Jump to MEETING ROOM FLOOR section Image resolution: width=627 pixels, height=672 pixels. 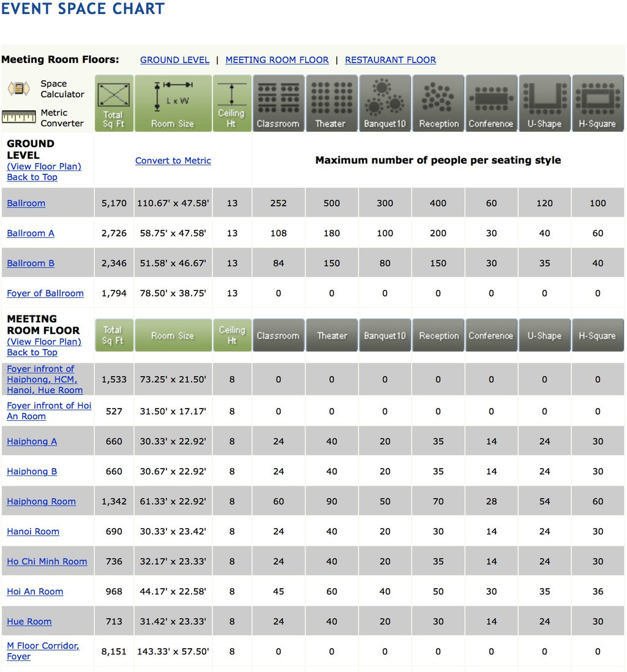point(277,60)
